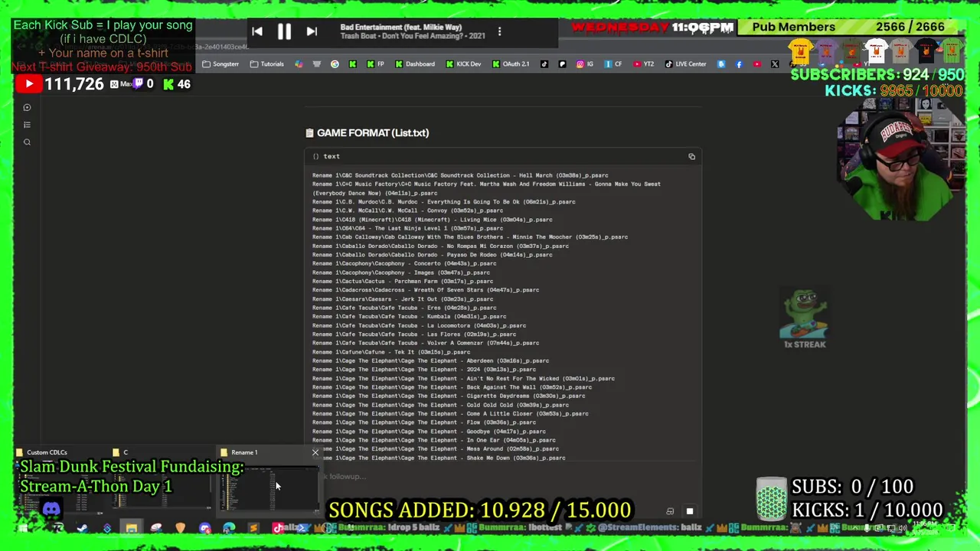Image resolution: width=980 pixels, height=551 pixels.
Task: Stop the response with the square button
Action: click(x=689, y=511)
